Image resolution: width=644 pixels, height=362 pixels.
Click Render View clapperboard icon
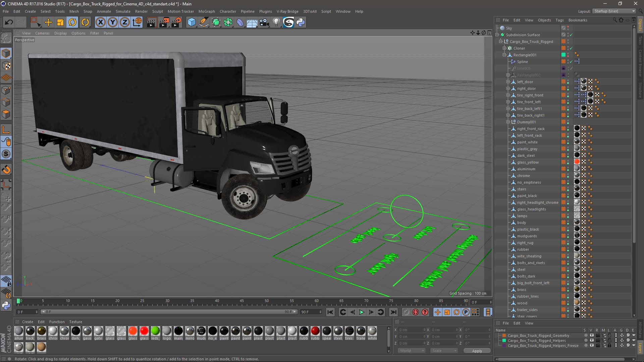[152, 22]
